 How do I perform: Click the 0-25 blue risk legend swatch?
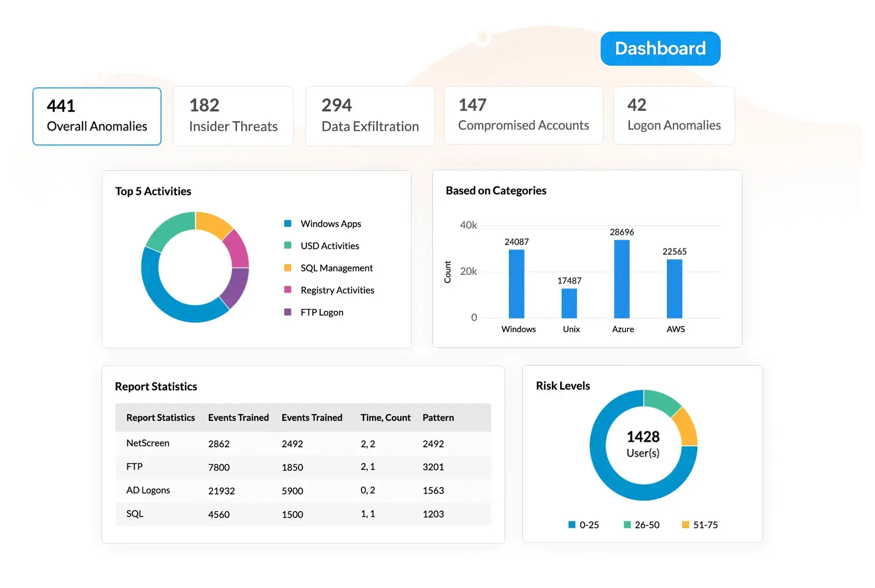(572, 525)
